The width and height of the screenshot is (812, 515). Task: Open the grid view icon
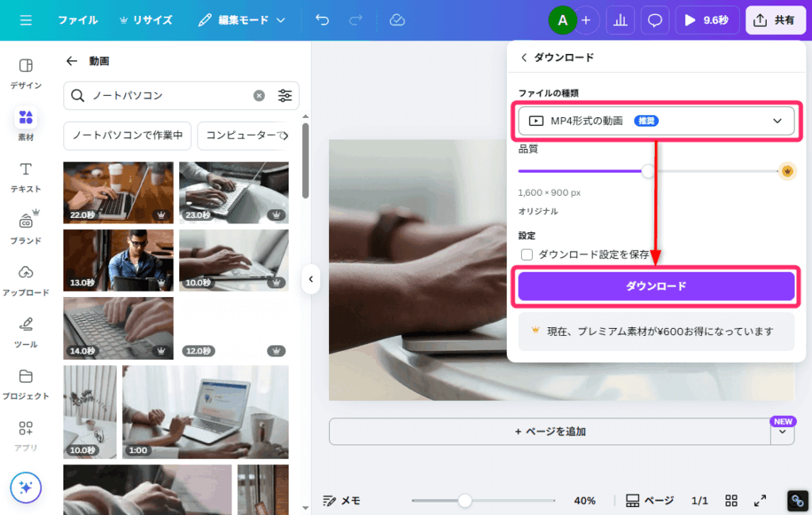pyautogui.click(x=731, y=501)
